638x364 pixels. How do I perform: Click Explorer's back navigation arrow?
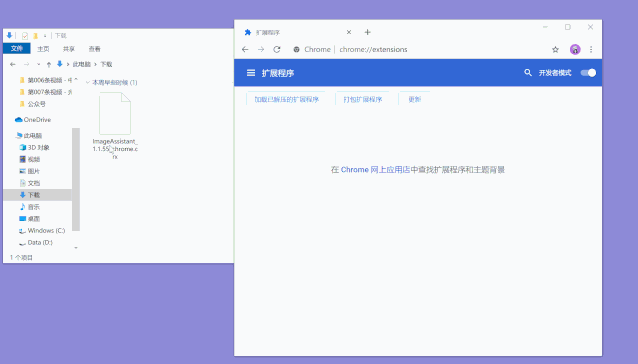click(x=13, y=64)
